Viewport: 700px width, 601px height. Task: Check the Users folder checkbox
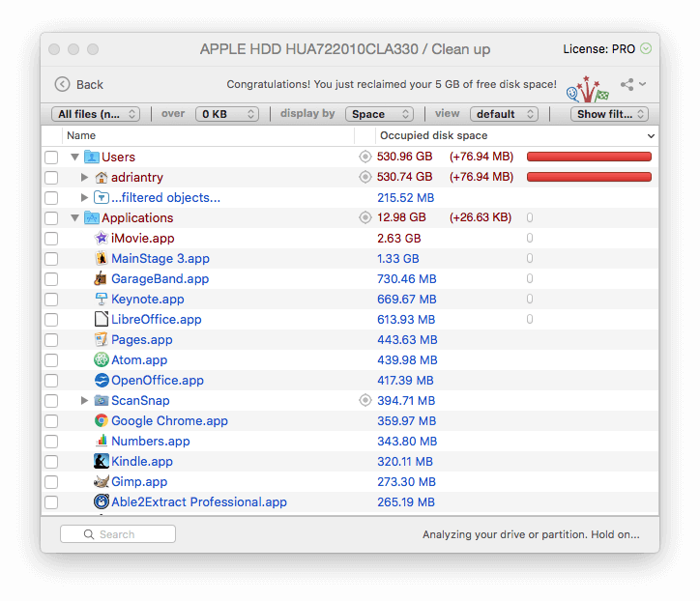(51, 157)
